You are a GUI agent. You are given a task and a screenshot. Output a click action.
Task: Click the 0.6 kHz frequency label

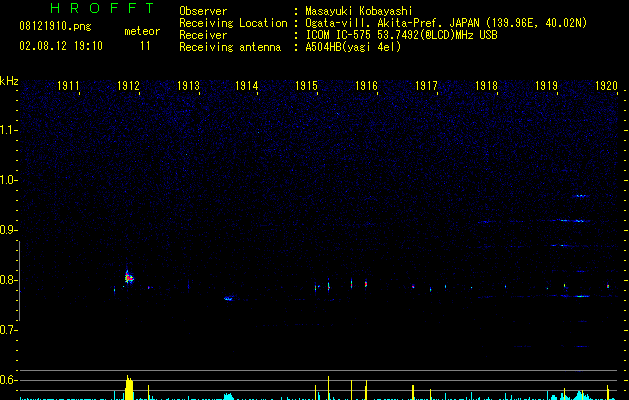pos(8,380)
